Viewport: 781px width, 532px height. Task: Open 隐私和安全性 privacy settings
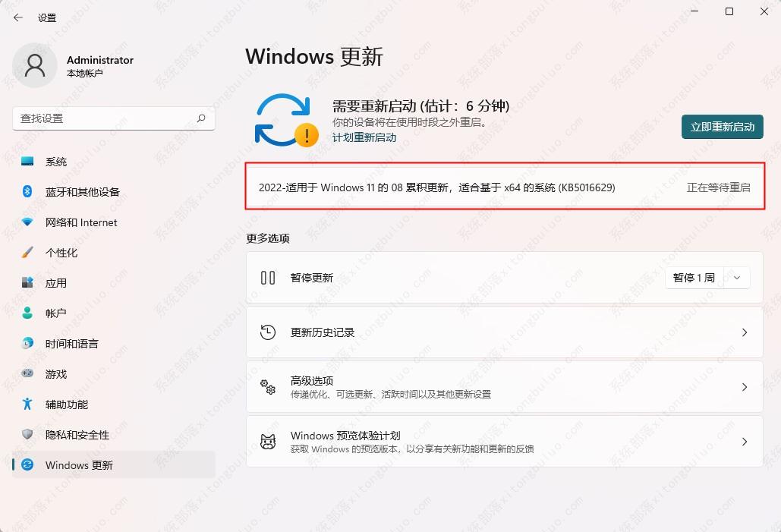pyautogui.click(x=77, y=435)
